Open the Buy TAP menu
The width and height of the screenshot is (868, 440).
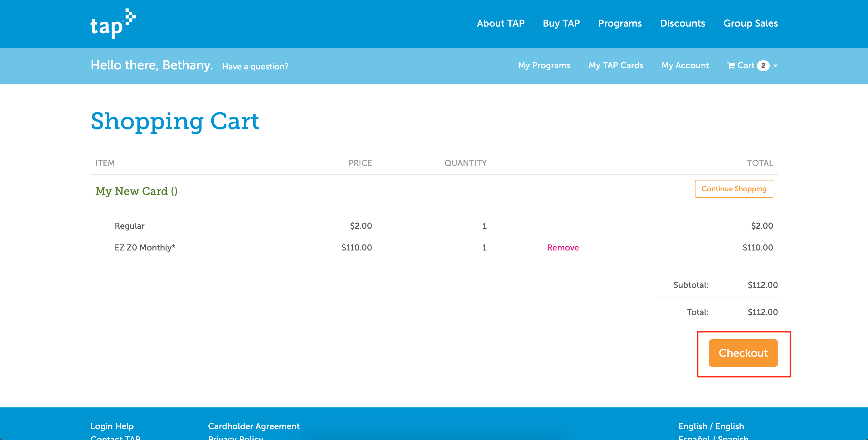tap(561, 23)
